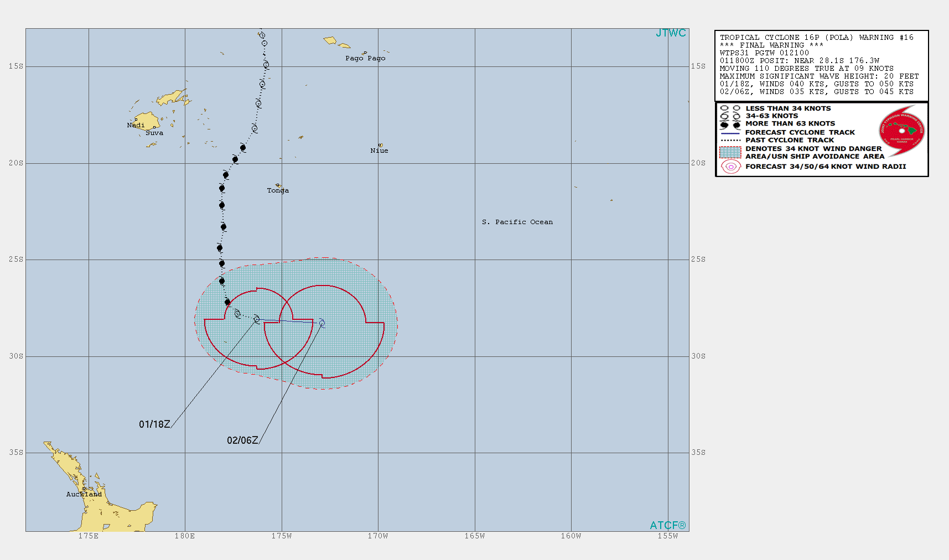Select the 02/06Z forecast time label
The image size is (949, 560).
tap(242, 440)
